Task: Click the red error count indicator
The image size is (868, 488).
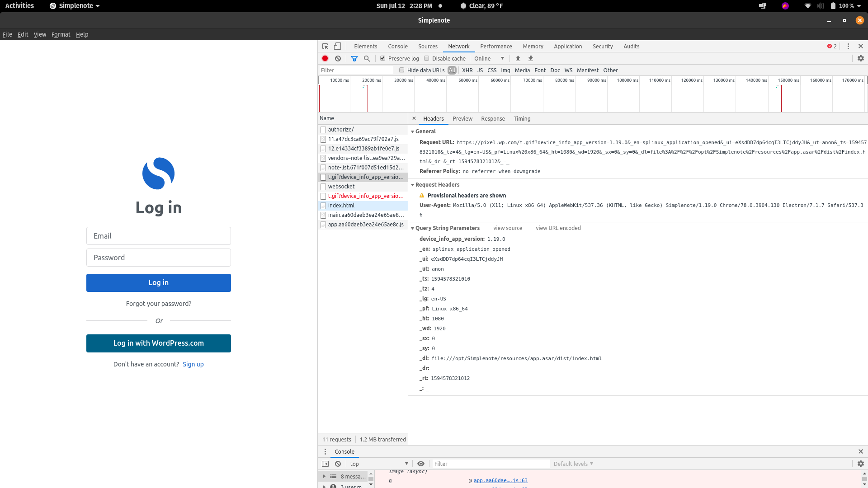Action: click(x=832, y=46)
